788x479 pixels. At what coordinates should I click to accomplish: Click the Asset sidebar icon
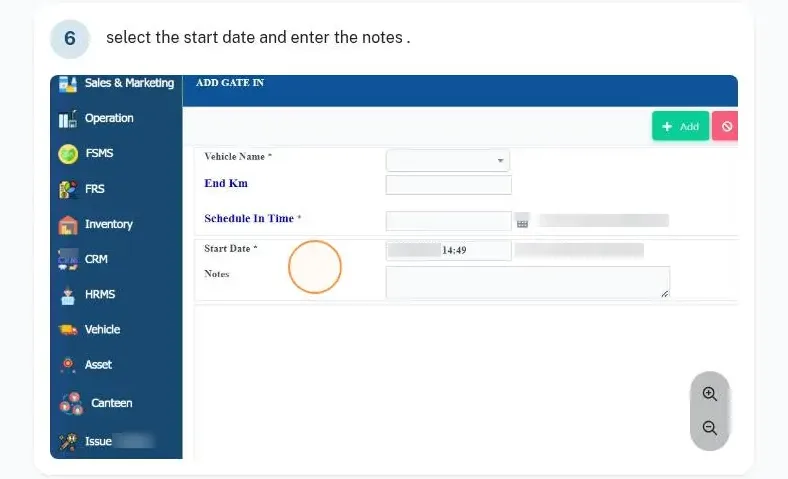[x=68, y=365]
